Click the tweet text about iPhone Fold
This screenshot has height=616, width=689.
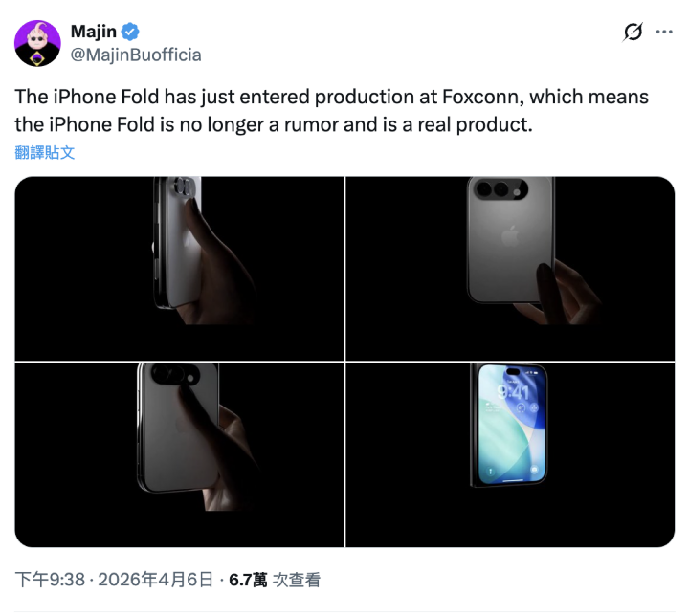coord(332,111)
